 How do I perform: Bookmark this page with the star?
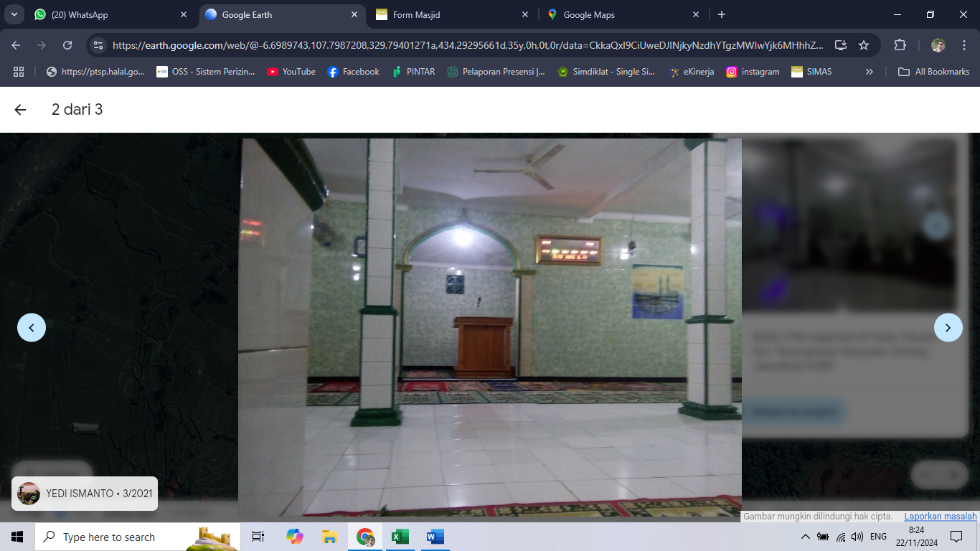coord(864,45)
